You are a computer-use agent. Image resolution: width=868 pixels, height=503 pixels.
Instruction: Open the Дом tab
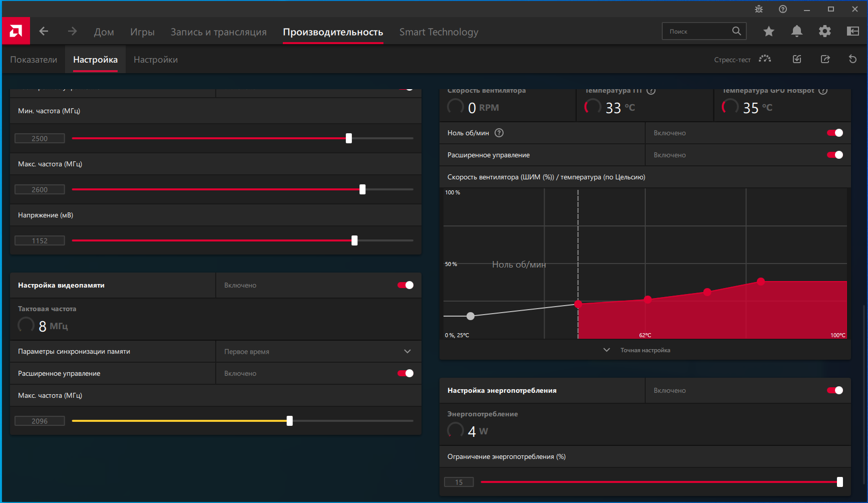coord(104,32)
